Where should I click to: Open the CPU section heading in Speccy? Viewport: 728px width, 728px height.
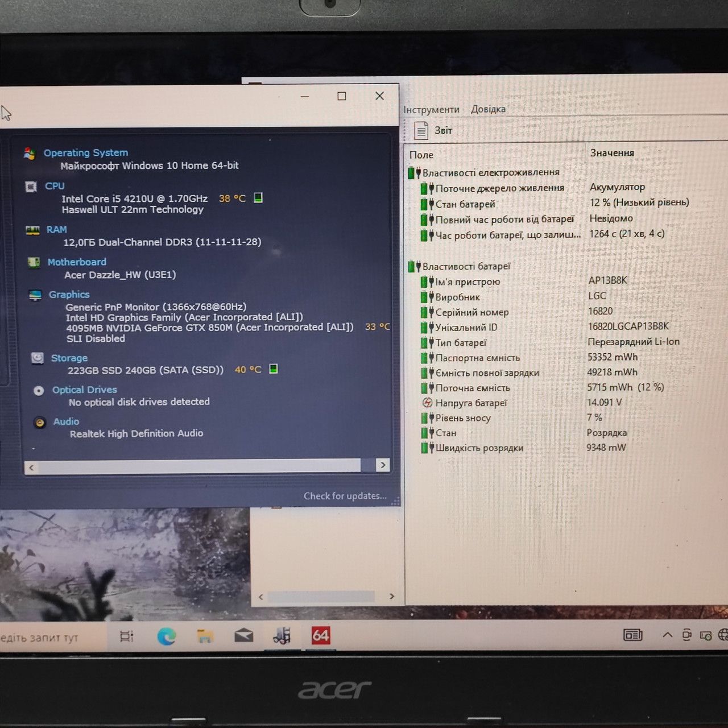coord(55,186)
